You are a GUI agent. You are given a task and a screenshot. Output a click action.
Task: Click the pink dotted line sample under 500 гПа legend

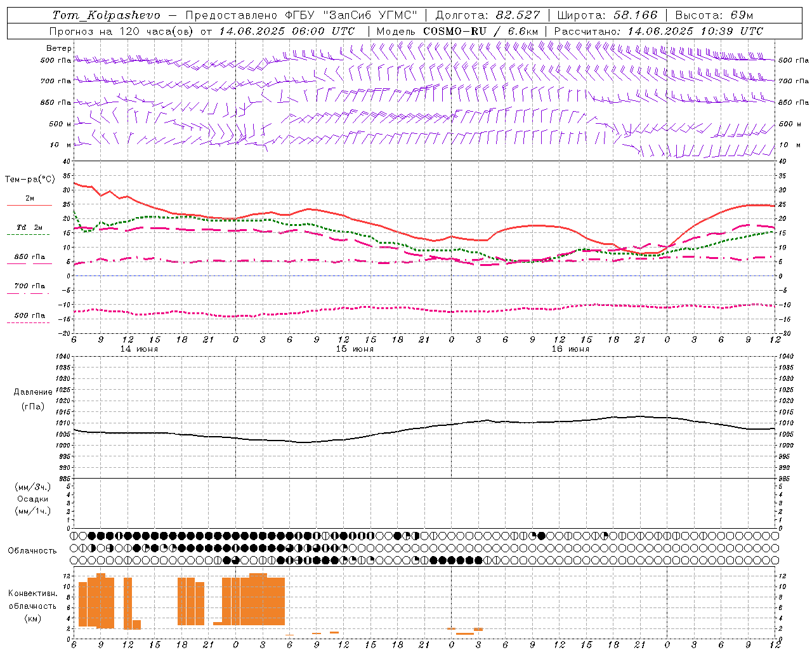pyautogui.click(x=28, y=322)
